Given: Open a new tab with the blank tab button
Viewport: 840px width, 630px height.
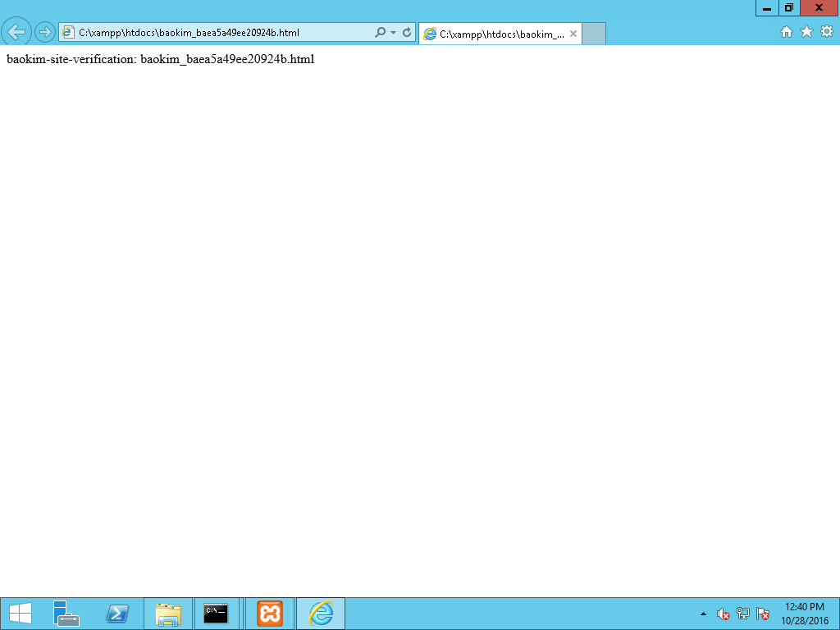Looking at the screenshot, I should (x=594, y=34).
